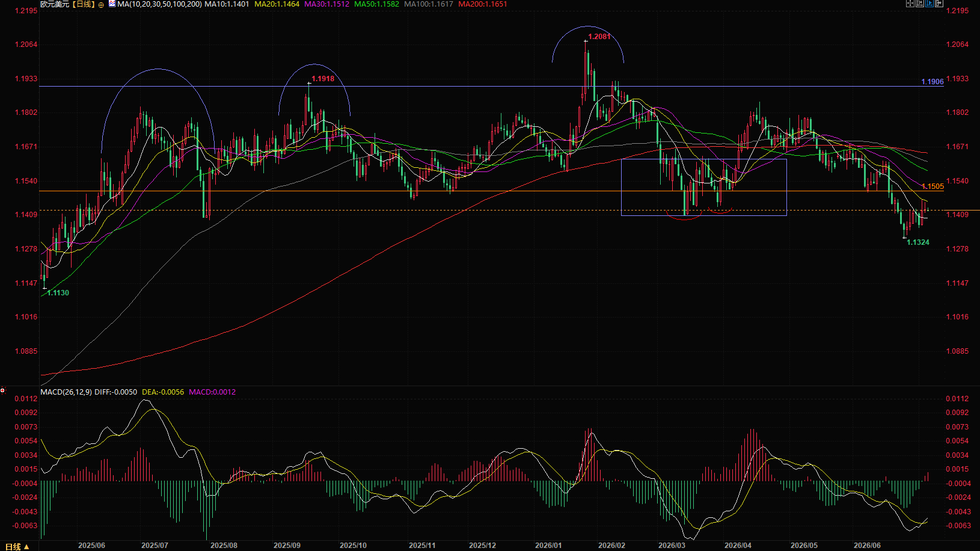
Task: Click the highlighted blue play-axis icon
Action: click(929, 3)
